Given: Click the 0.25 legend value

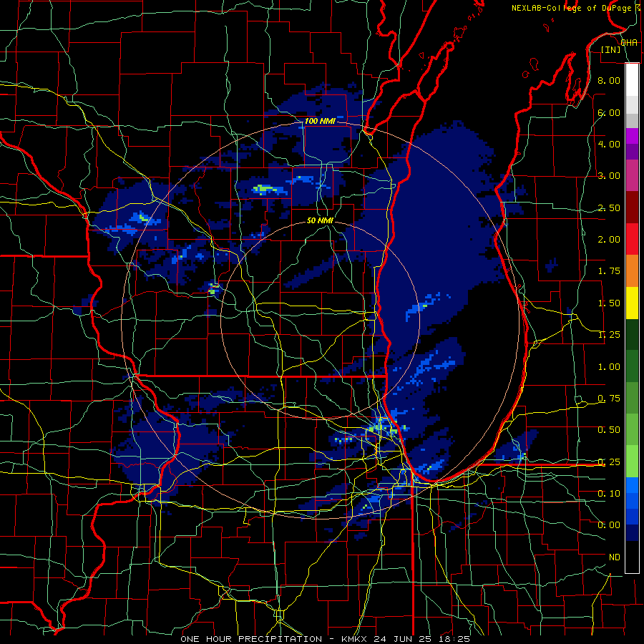Looking at the screenshot, I should coord(609,462).
